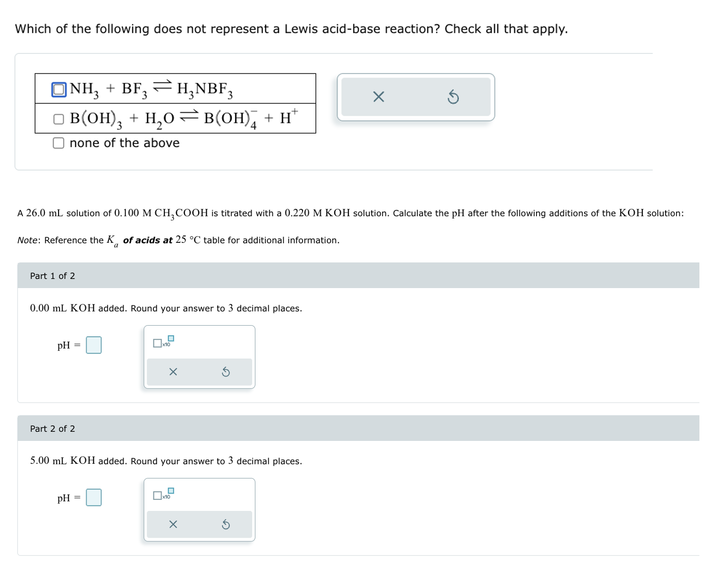Click the exponent superscript box in Part 2

click(x=172, y=491)
